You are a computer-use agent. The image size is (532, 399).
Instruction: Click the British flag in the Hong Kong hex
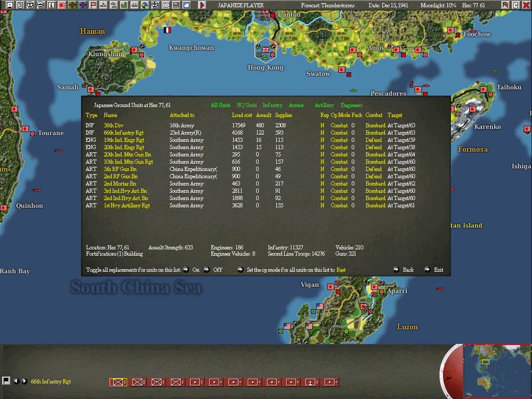coord(265,50)
